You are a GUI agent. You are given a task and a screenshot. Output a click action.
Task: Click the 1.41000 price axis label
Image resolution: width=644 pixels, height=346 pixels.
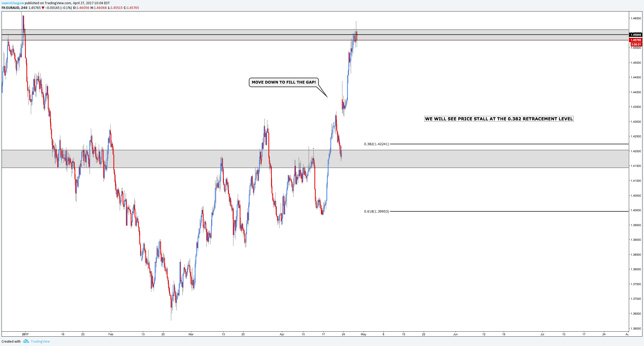(636, 181)
